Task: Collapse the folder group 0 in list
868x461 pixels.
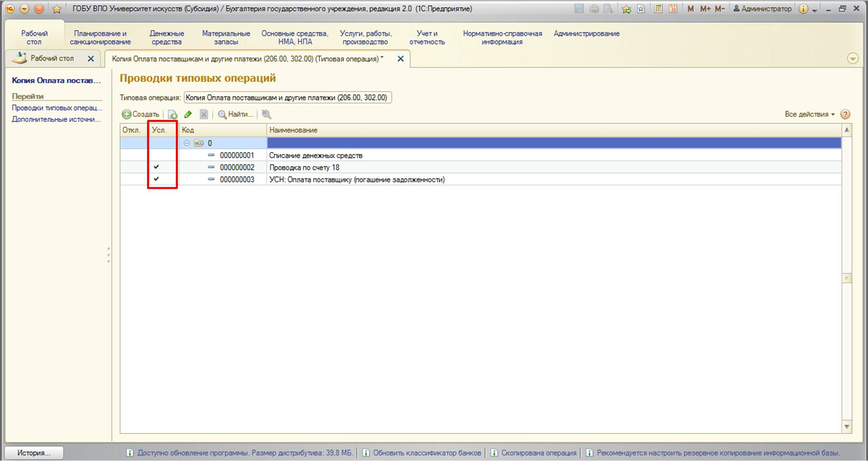Action: tap(186, 143)
